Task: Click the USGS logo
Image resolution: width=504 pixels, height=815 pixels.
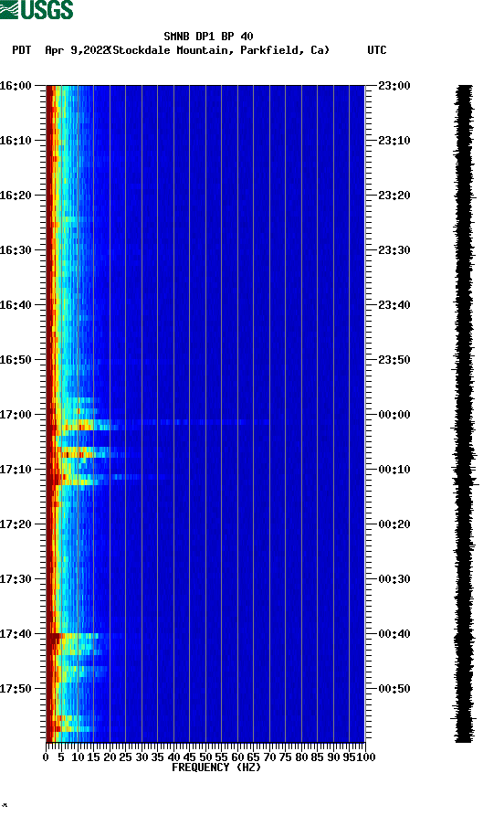Action: click(x=37, y=9)
